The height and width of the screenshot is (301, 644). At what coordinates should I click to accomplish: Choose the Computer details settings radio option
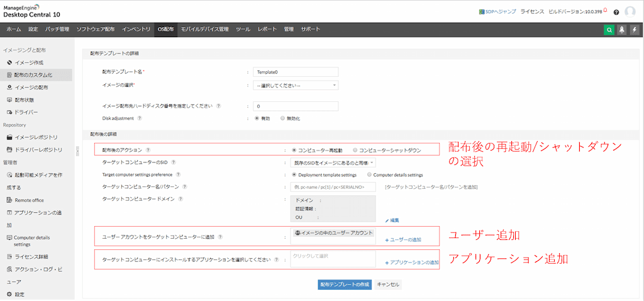(369, 174)
